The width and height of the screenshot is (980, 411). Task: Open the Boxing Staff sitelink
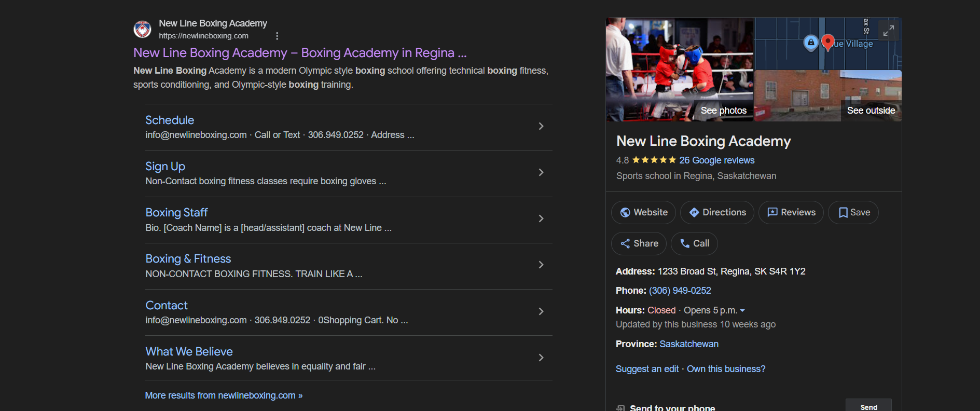click(176, 213)
